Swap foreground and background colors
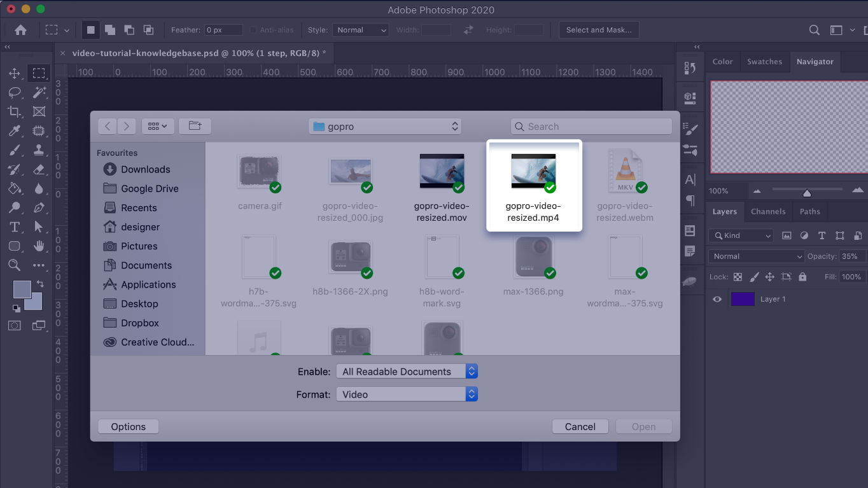Screen dimensions: 868x488 tap(40, 284)
